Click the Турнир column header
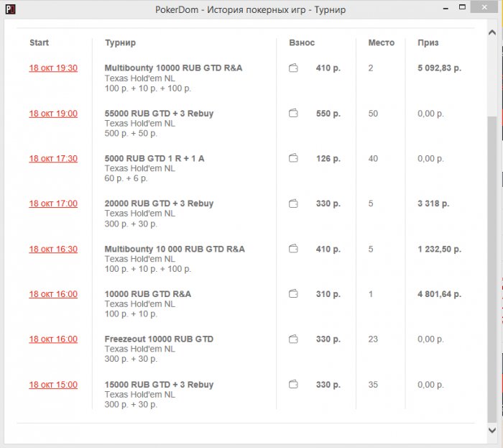Image resolution: width=503 pixels, height=448 pixels. coord(120,43)
